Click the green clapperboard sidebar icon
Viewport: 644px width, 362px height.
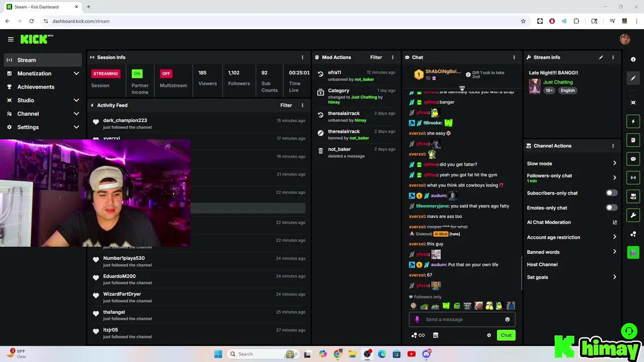pos(633,252)
